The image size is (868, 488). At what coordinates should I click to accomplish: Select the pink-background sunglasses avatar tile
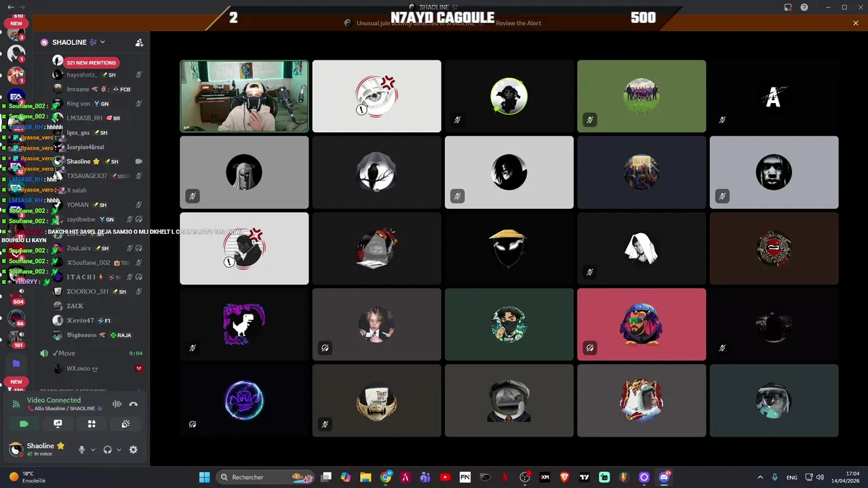642,324
